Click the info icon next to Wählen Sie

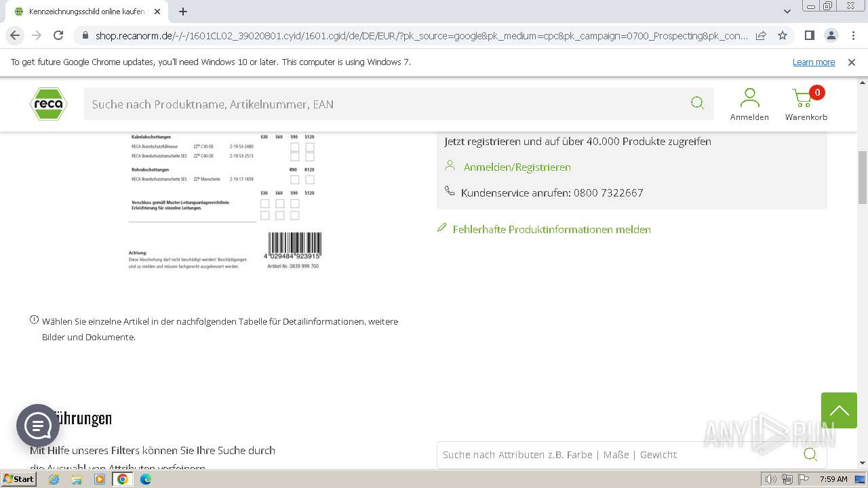pyautogui.click(x=34, y=320)
